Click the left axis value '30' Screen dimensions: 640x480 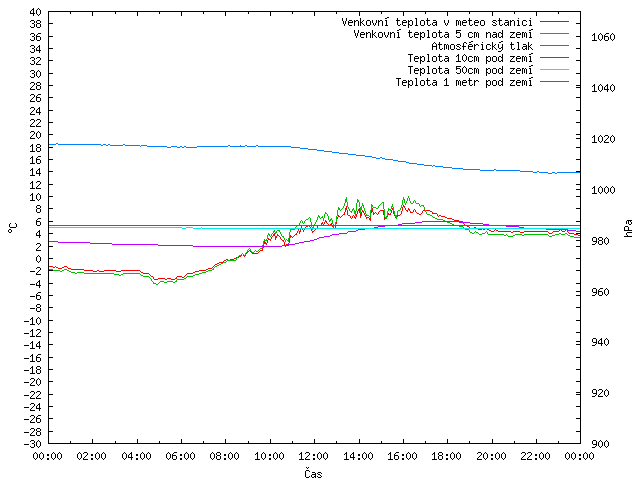click(x=36, y=74)
